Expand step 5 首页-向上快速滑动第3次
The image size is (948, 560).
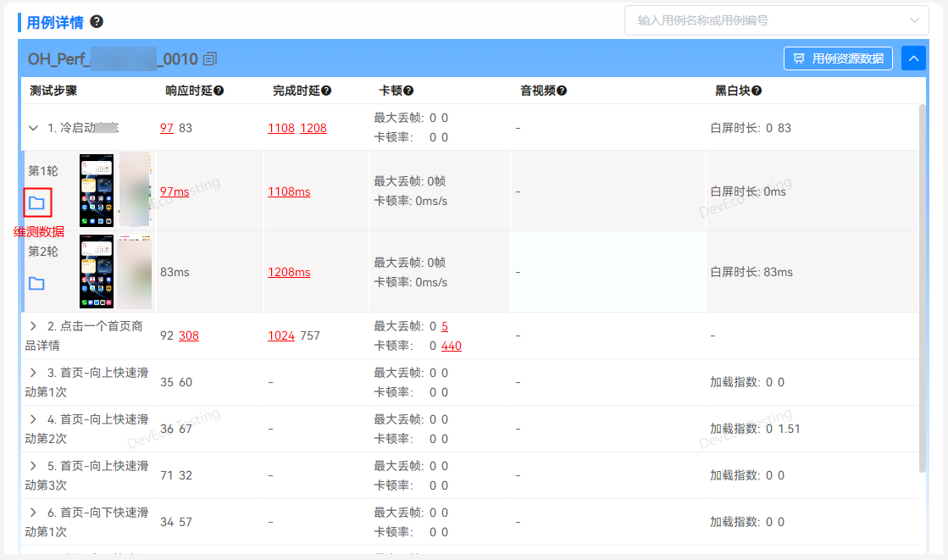34,465
